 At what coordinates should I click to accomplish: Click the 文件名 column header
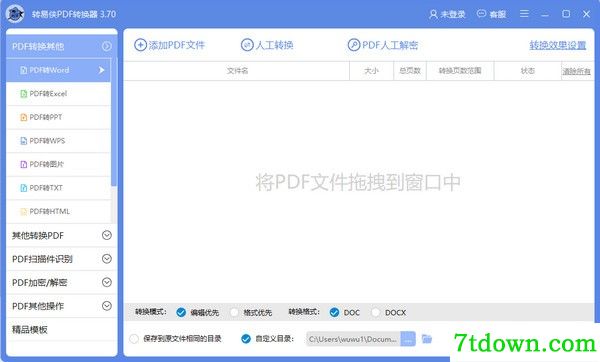237,71
